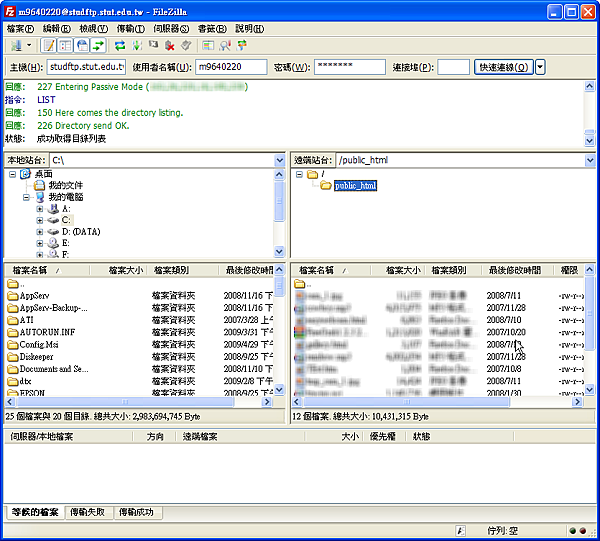
Task: Select the AppServ local folder
Action: tap(34, 296)
